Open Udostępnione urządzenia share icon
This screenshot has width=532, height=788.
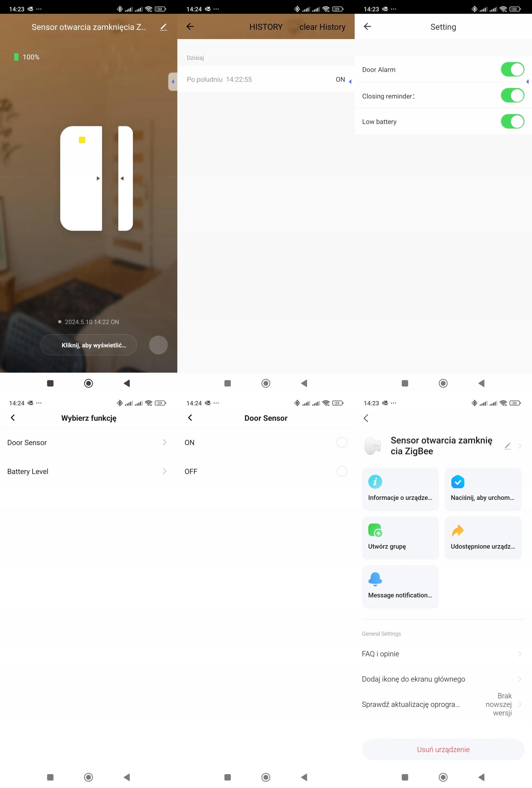pyautogui.click(x=458, y=530)
